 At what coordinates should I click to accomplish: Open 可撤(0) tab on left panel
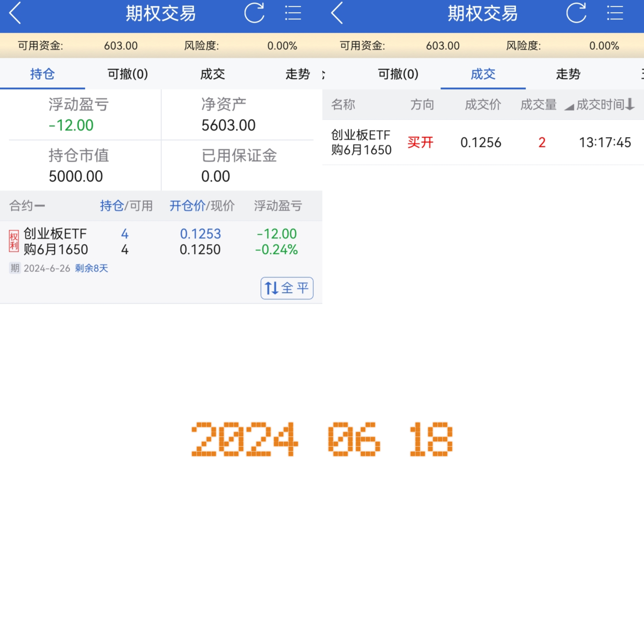point(128,74)
